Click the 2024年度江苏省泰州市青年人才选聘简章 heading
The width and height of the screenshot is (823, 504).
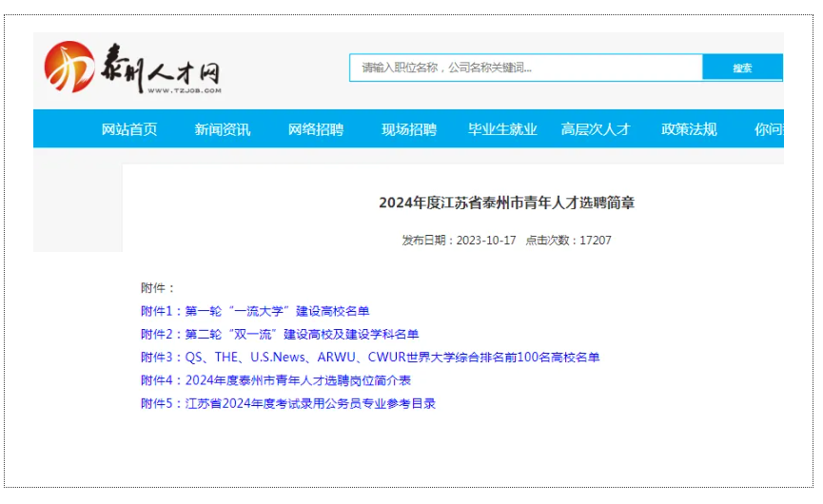pyautogui.click(x=506, y=203)
